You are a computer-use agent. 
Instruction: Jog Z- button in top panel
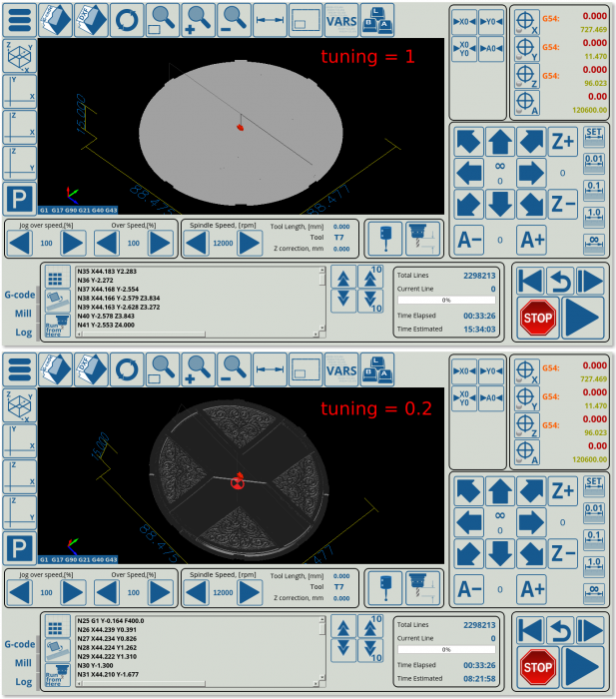click(562, 204)
